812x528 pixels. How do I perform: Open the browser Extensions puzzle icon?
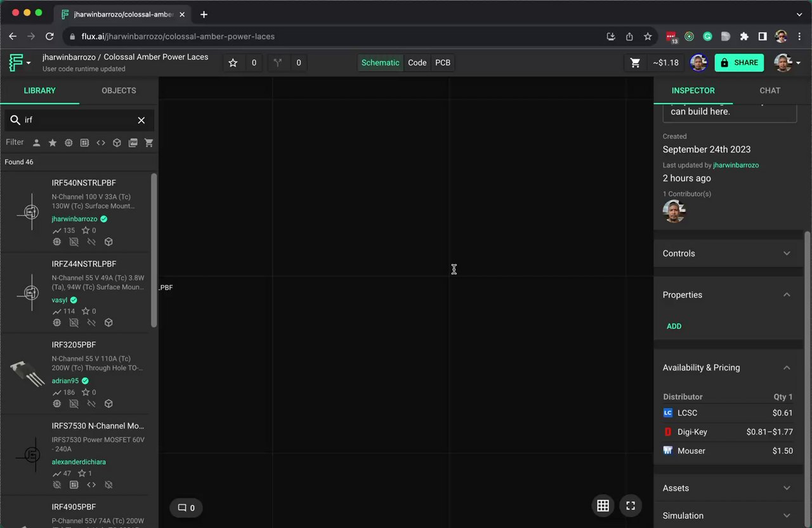pos(744,37)
